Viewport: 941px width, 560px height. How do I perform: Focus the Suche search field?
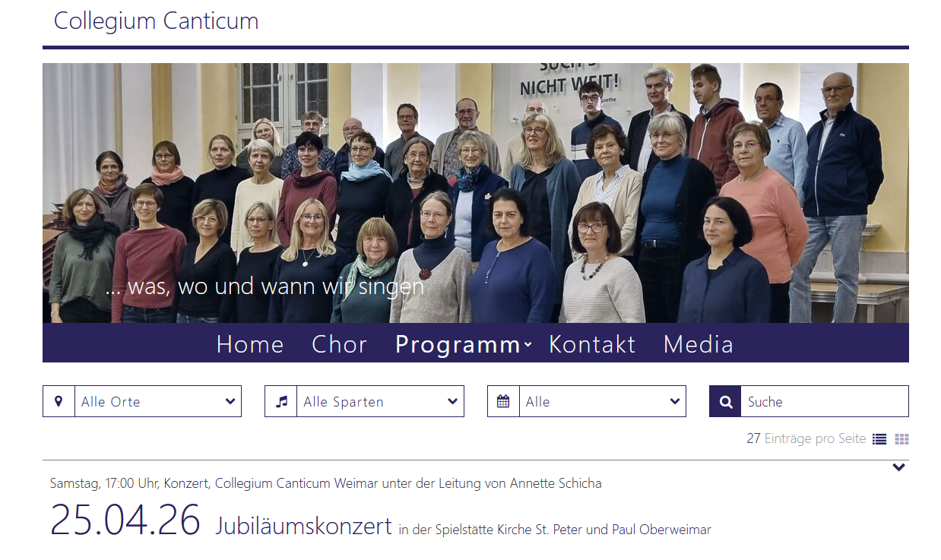click(x=825, y=401)
